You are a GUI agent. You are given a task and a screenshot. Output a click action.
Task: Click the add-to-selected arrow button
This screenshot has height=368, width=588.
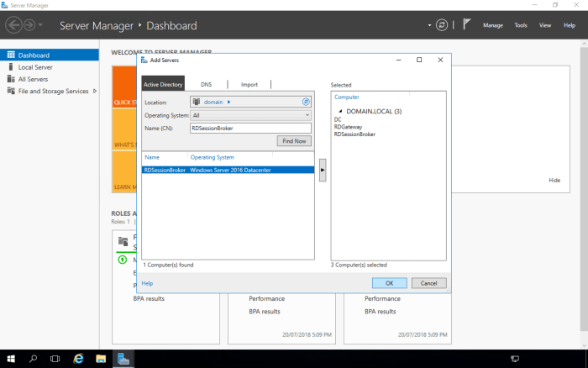pyautogui.click(x=323, y=170)
